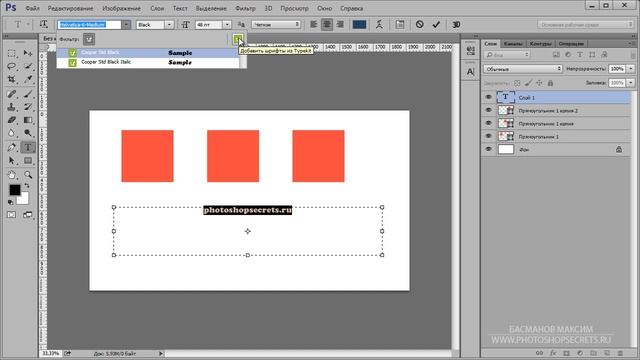640x360 pixels.
Task: Hide Прямоугольник 1 копия layer
Action: pos(488,123)
